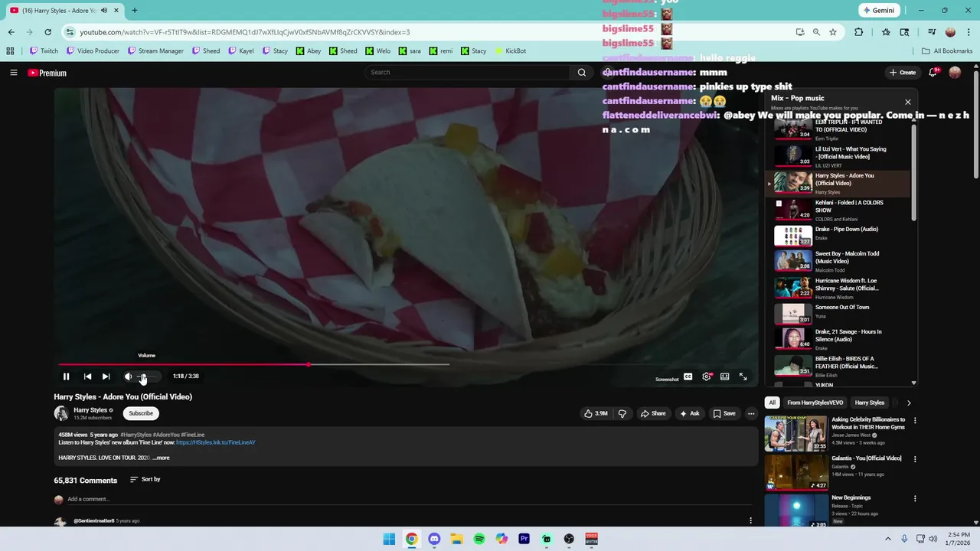Open more actions ellipsis under video

point(751,413)
